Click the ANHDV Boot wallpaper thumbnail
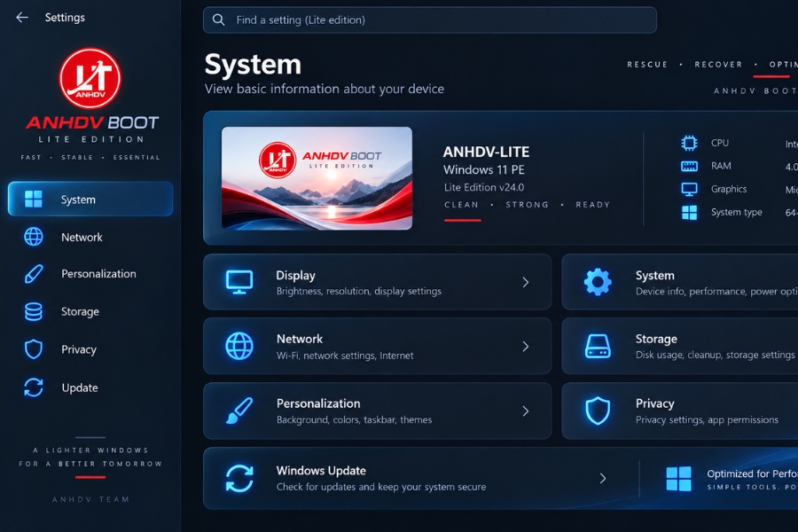 pos(317,178)
